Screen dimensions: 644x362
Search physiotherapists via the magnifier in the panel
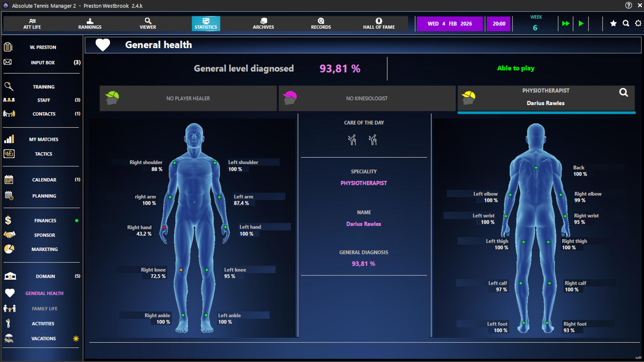tap(624, 93)
